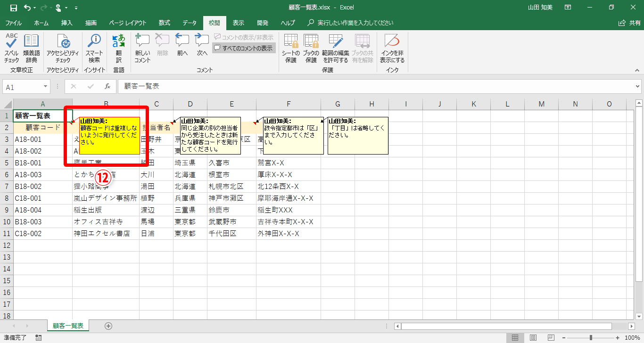
Task: Click the 共有 share button
Action: click(x=629, y=23)
